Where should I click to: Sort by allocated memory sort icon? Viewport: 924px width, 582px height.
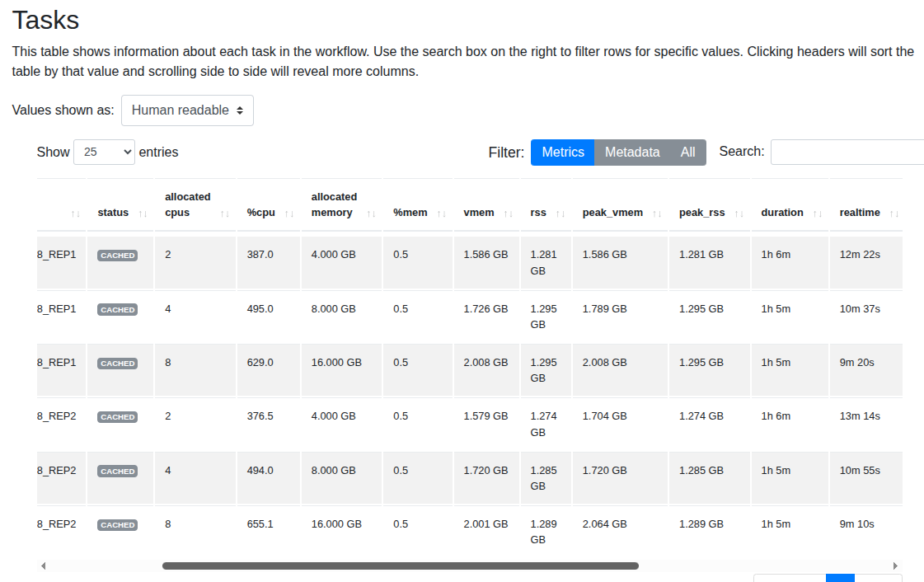(372, 214)
